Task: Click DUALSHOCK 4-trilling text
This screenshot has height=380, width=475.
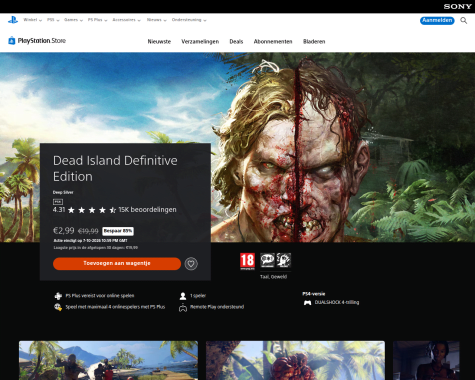Action: click(337, 302)
